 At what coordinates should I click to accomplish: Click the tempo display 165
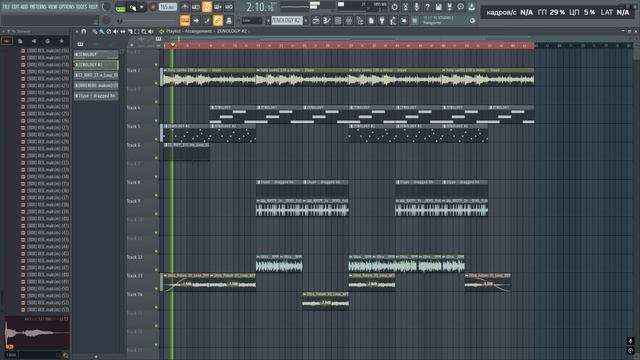(167, 7)
